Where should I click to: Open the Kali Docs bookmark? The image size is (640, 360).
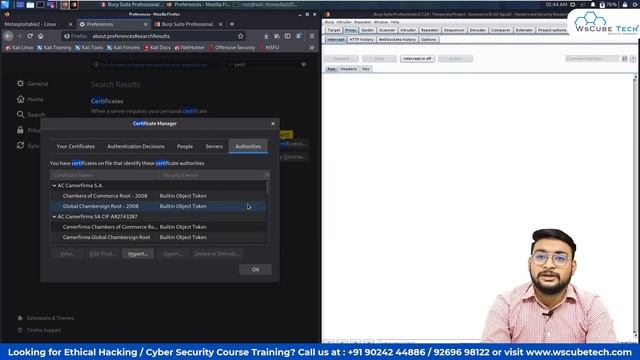pyautogui.click(x=157, y=47)
